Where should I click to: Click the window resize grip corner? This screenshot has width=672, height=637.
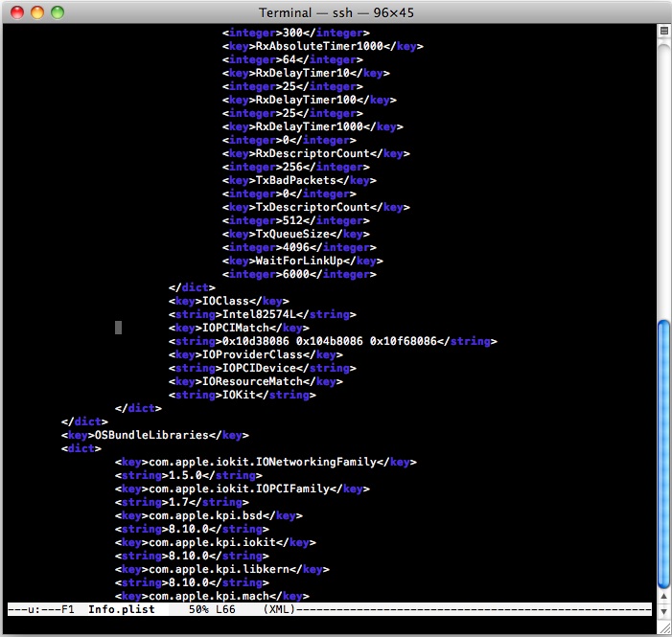point(664,628)
